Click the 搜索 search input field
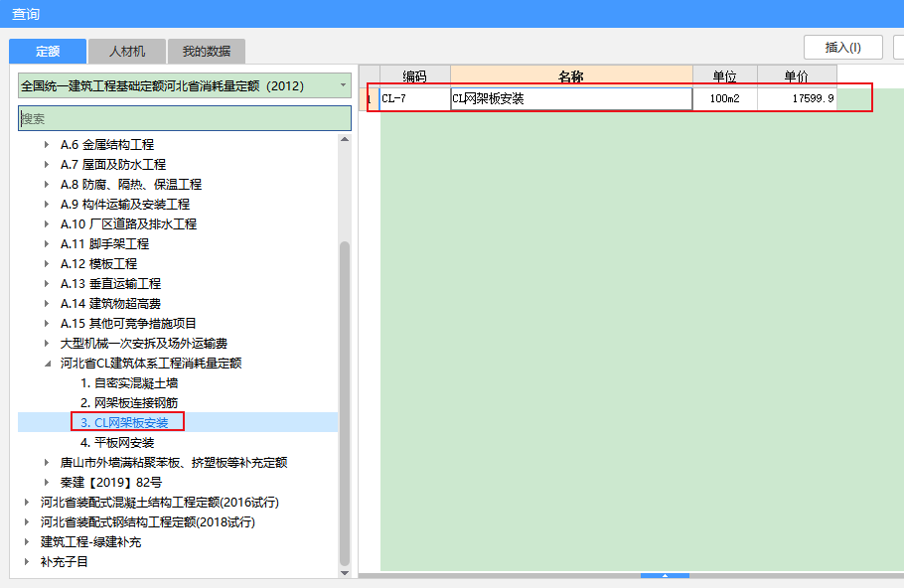Viewport: 904px width, 588px height. (184, 118)
